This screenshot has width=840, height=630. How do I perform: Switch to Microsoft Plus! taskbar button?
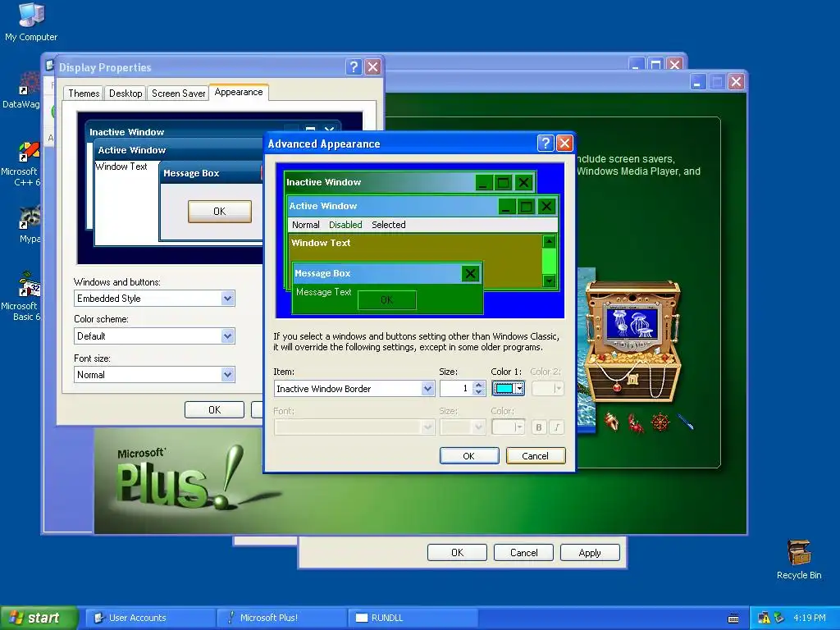coord(282,619)
